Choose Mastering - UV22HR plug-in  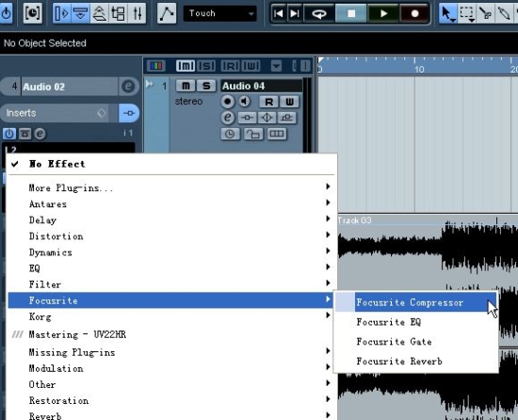[171, 335]
